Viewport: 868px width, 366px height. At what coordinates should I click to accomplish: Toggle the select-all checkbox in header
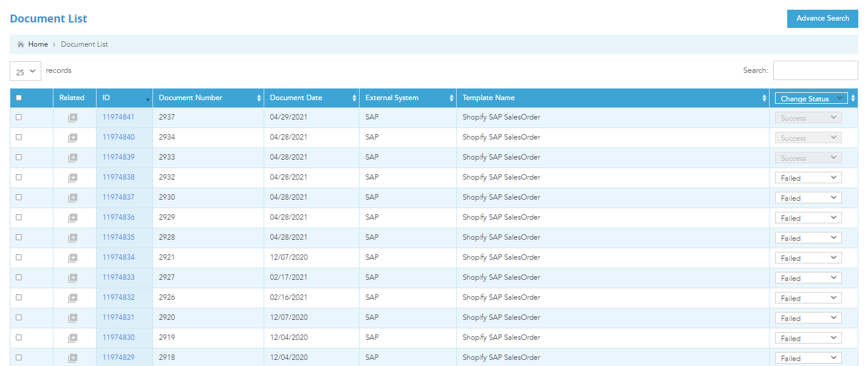click(x=19, y=98)
